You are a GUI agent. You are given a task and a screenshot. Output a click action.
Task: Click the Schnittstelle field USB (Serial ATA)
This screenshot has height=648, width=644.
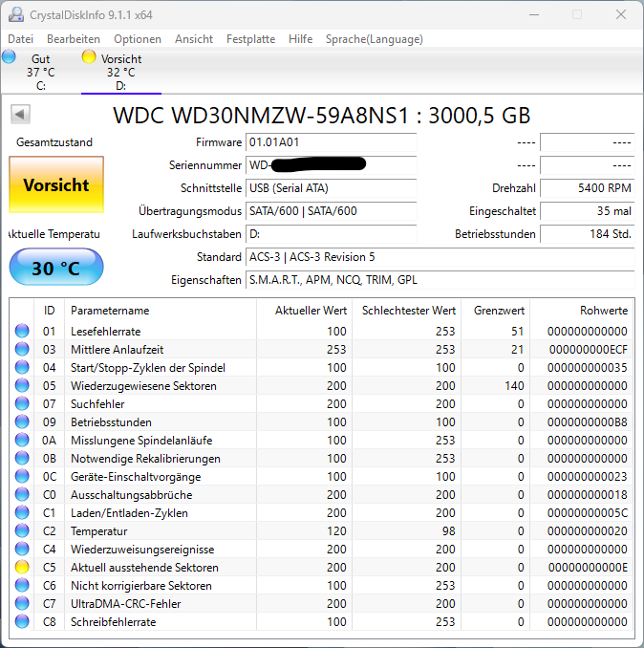click(331, 188)
